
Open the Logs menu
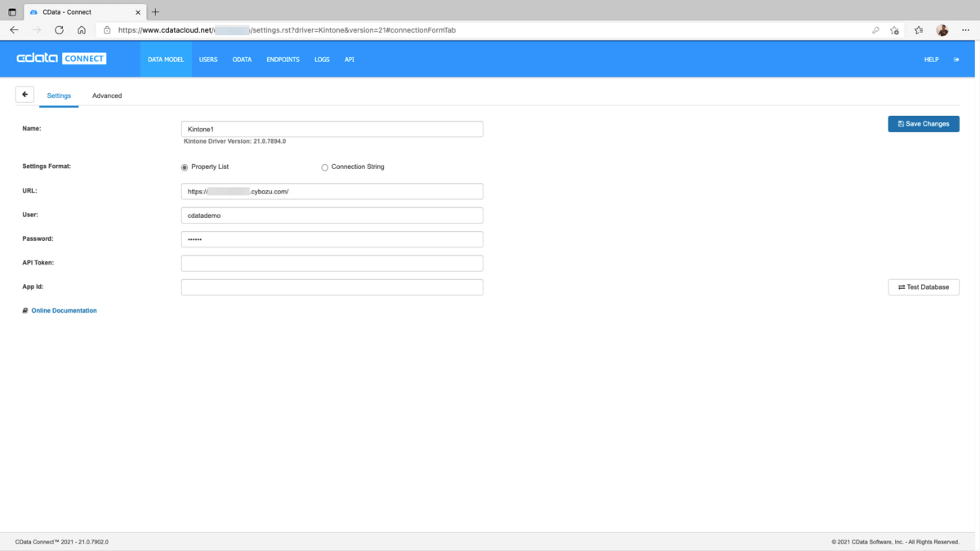tap(322, 60)
